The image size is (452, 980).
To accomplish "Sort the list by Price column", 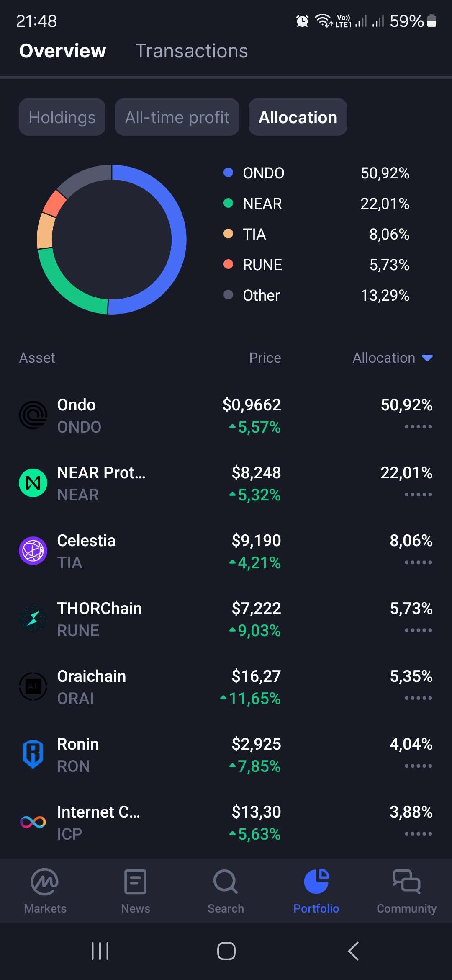I will pos(265,358).
